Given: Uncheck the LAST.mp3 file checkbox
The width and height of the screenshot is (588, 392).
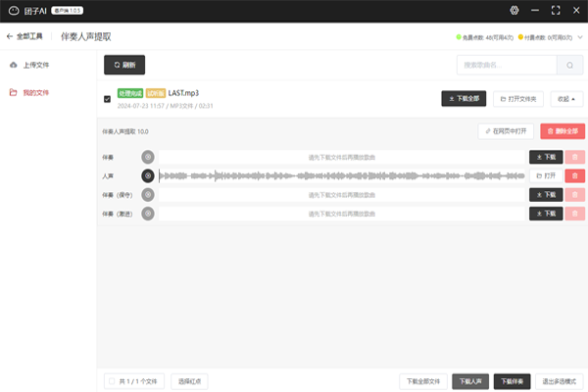Looking at the screenshot, I should pos(108,99).
